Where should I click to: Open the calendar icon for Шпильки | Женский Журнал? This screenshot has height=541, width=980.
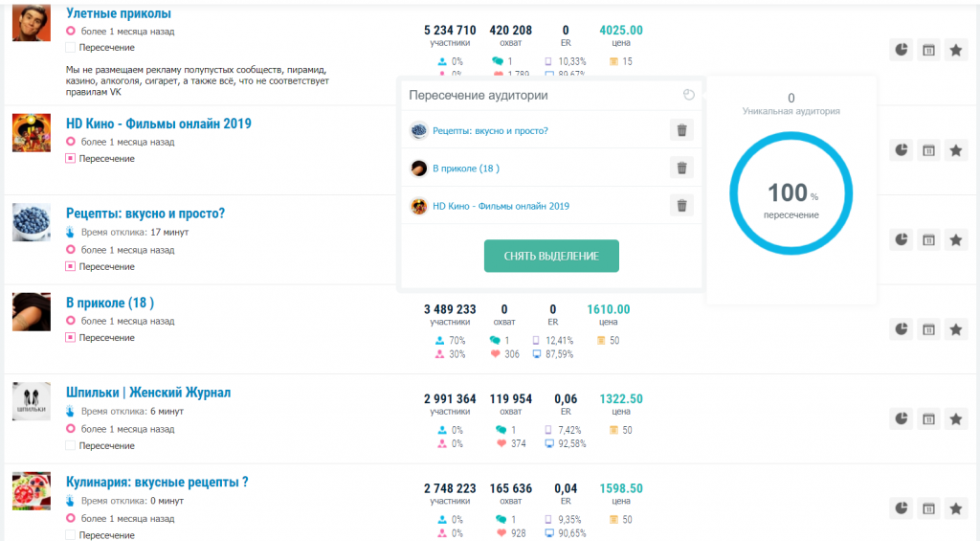click(928, 418)
